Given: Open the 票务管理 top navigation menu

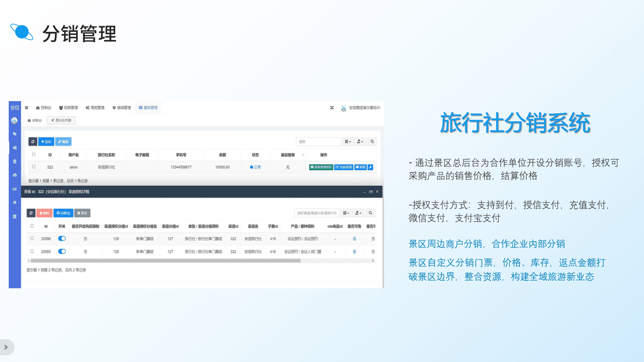Looking at the screenshot, I should (148, 108).
